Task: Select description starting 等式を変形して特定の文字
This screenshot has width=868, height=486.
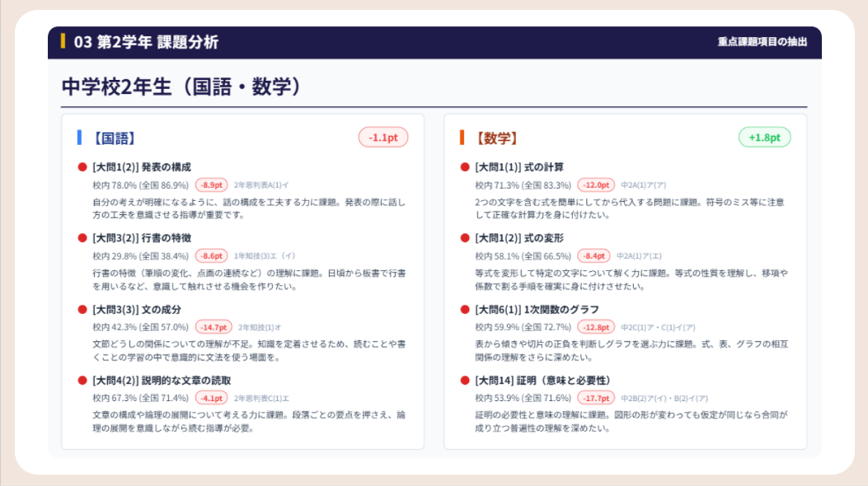Action: 631,280
